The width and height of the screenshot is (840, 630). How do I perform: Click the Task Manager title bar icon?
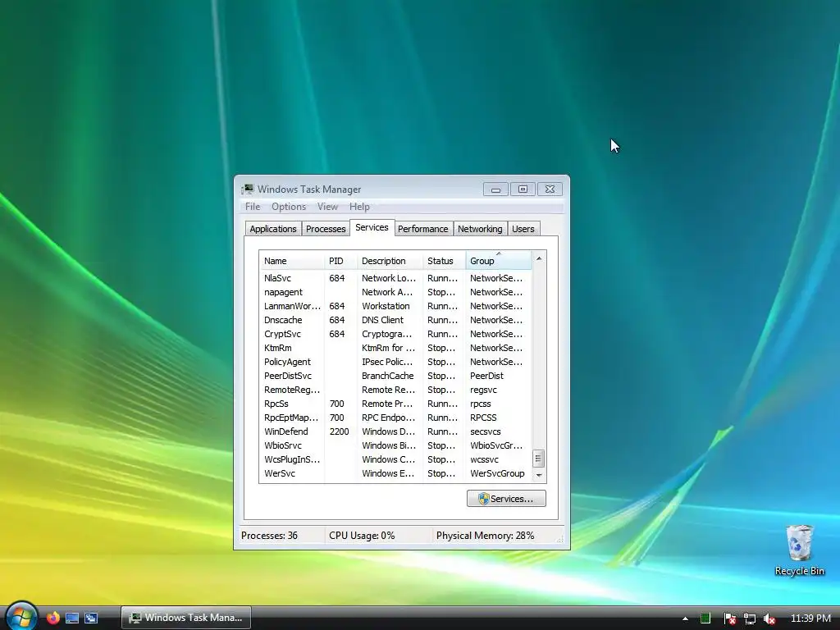pos(247,189)
